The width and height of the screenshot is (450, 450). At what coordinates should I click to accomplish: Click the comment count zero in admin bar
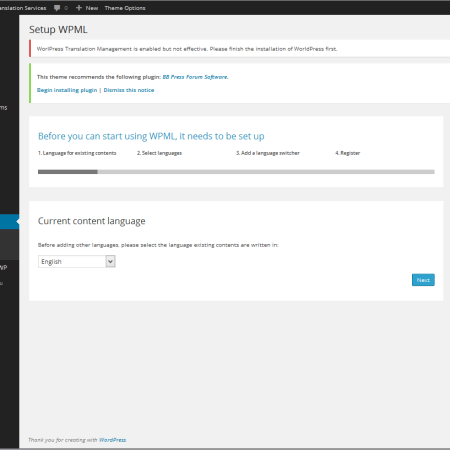[66, 8]
